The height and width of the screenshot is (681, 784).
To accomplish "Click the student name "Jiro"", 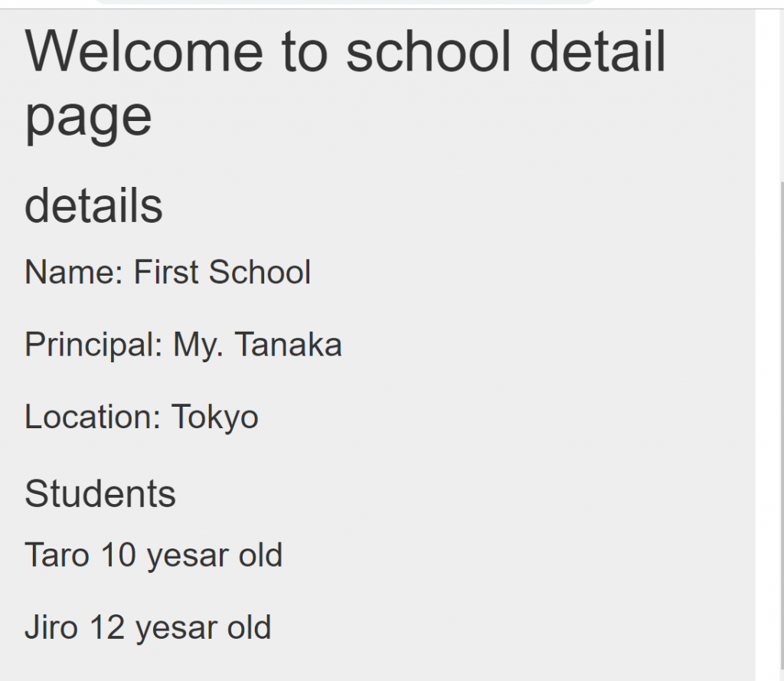I will (51, 627).
